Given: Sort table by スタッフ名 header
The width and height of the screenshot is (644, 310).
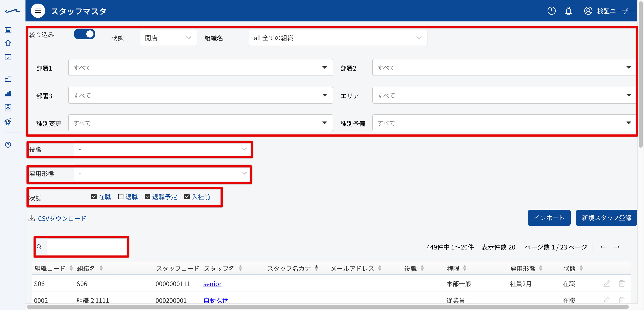Looking at the screenshot, I should coord(219,268).
